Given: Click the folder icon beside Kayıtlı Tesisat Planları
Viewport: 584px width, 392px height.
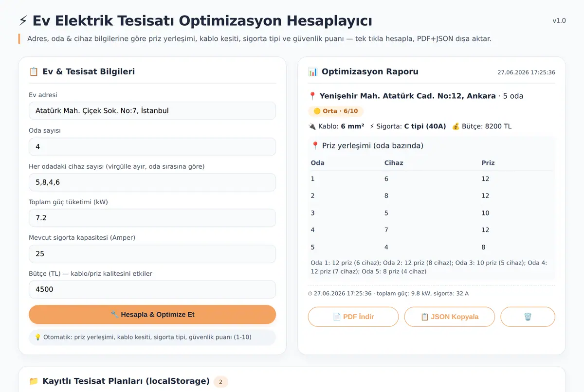Looking at the screenshot, I should point(34,381).
